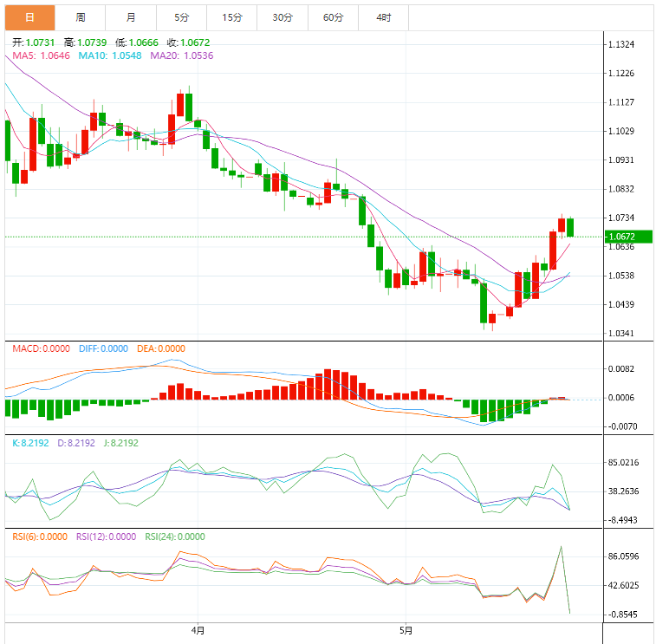Click the RSI(12):0.0000 label
The width and height of the screenshot is (656, 644).
pyautogui.click(x=107, y=537)
